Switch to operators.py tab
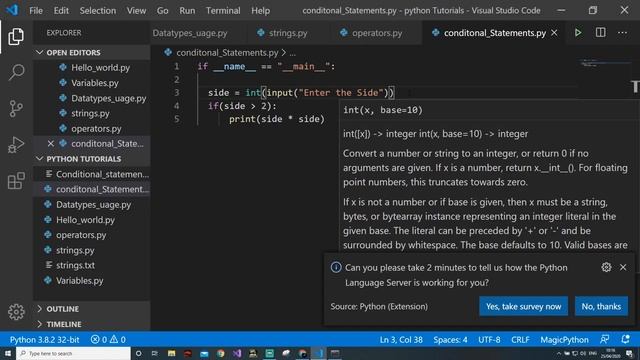Viewport: 640px width, 360px height. [377, 33]
